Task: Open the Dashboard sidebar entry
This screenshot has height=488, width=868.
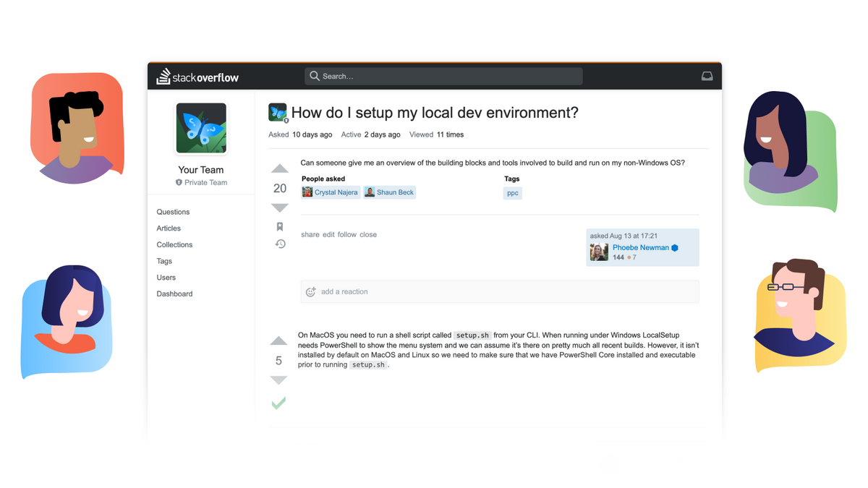Action: (x=174, y=294)
